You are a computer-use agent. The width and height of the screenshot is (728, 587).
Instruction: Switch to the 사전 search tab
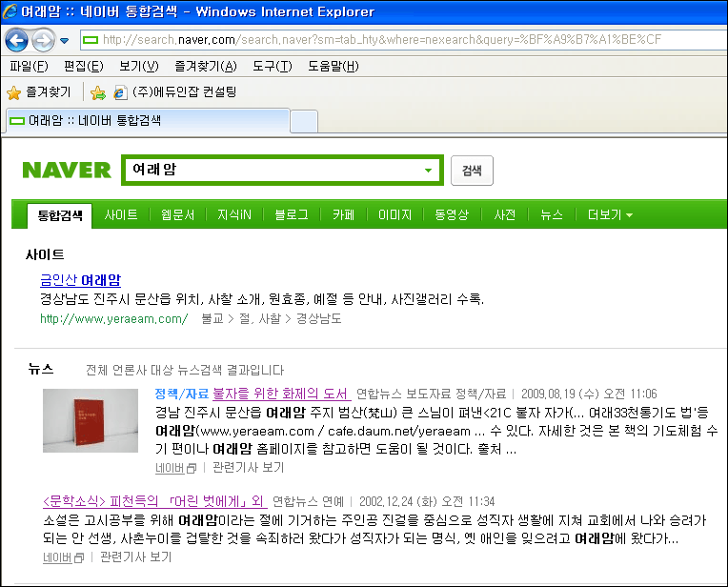505,214
